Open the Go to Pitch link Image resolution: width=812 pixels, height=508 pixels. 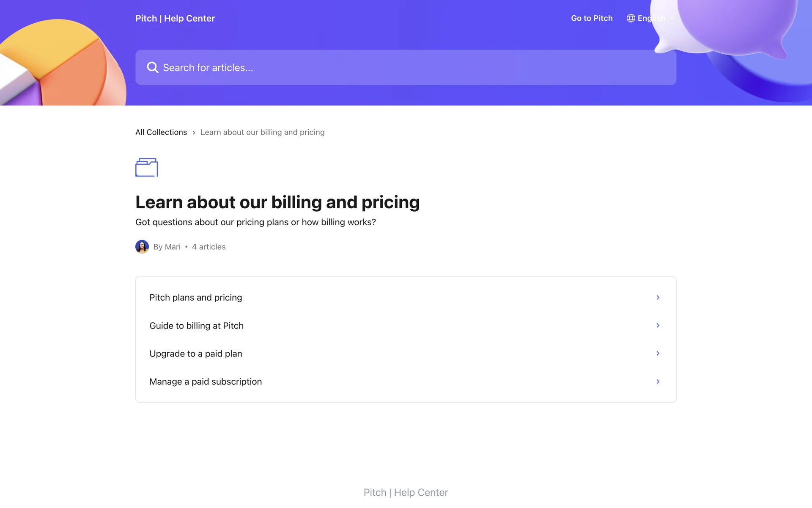click(591, 18)
